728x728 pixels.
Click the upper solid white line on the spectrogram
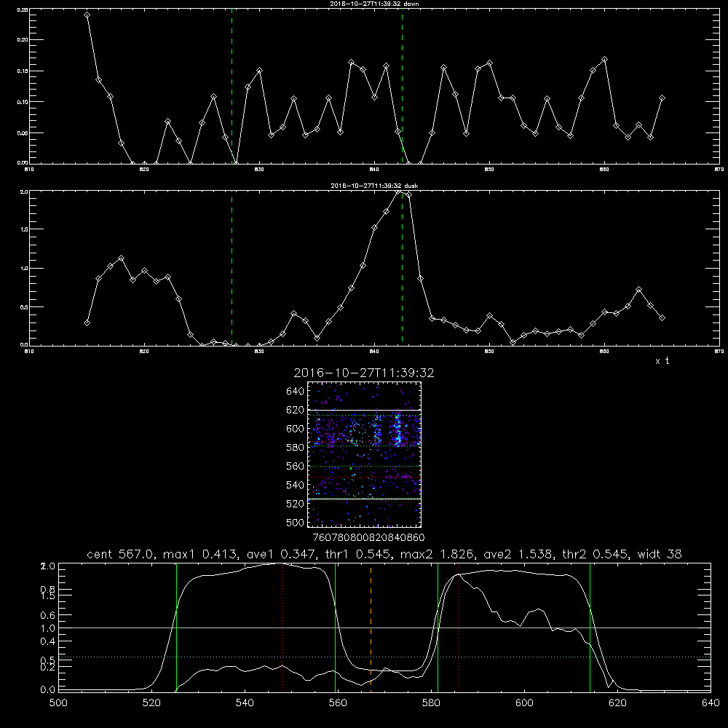coord(365,410)
